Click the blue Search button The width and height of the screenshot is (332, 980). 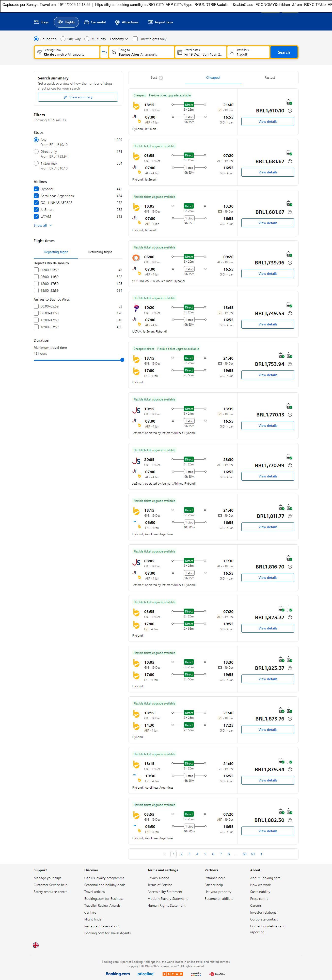pos(284,52)
